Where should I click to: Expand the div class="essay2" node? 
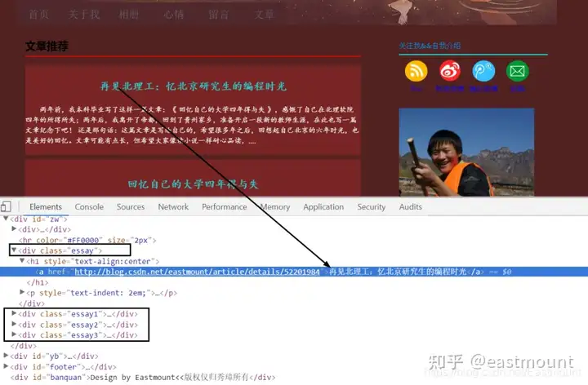[14, 324]
